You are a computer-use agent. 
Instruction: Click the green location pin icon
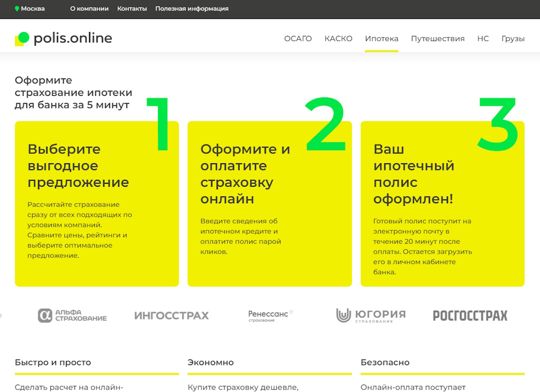click(x=17, y=8)
